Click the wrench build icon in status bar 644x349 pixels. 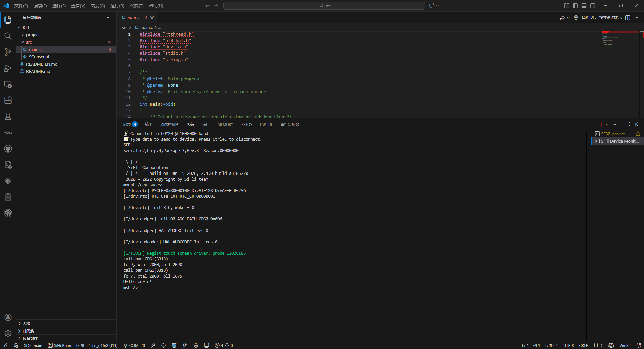[x=153, y=345]
